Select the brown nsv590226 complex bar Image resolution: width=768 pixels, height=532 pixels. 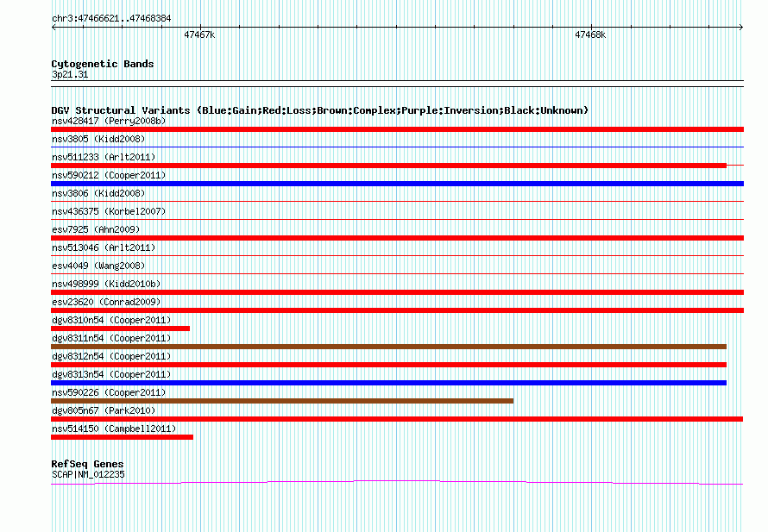coord(282,401)
